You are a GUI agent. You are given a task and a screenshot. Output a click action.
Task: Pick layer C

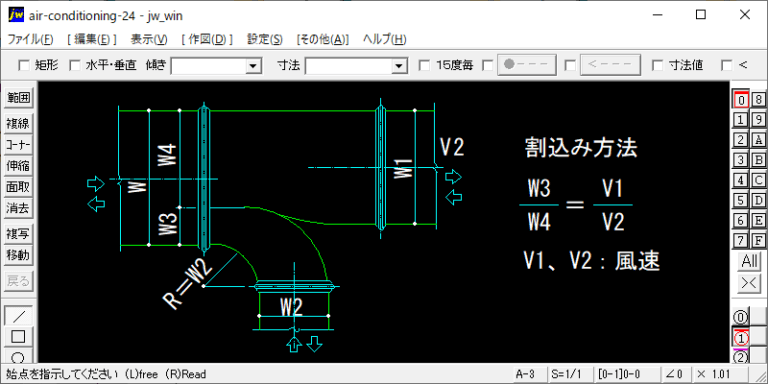click(x=758, y=180)
